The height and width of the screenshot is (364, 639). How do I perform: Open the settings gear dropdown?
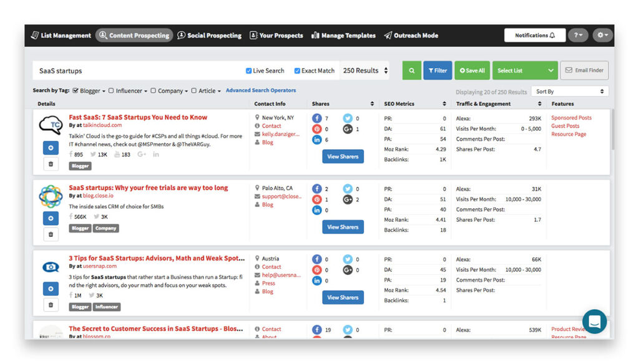point(603,36)
